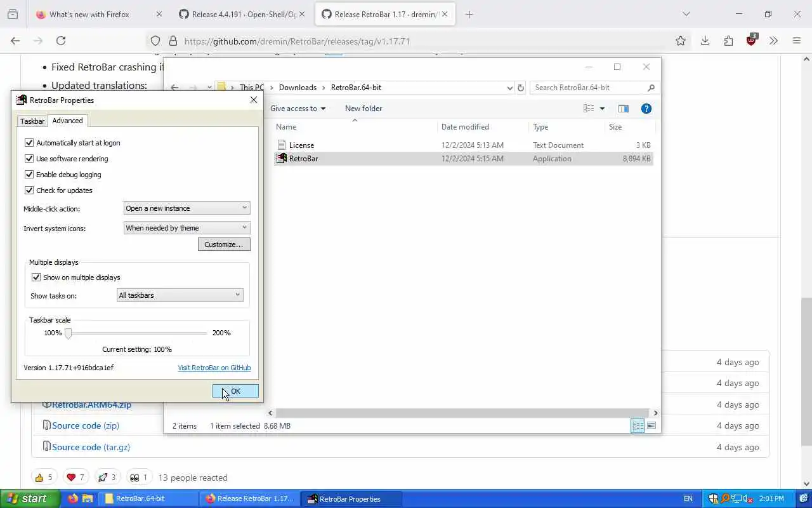Bookmark this page with star icon
This screenshot has width=812, height=508.
pyautogui.click(x=681, y=41)
